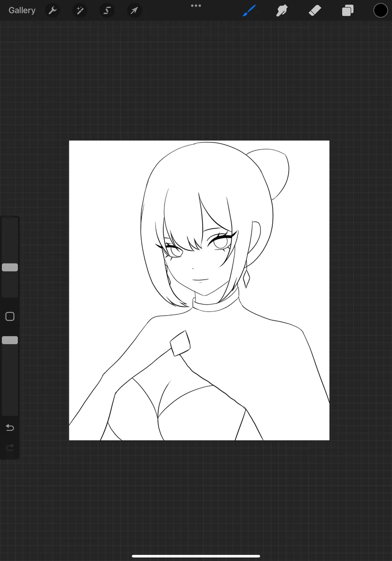This screenshot has height=561, width=392.
Task: Open the active color picker
Action: 381,10
